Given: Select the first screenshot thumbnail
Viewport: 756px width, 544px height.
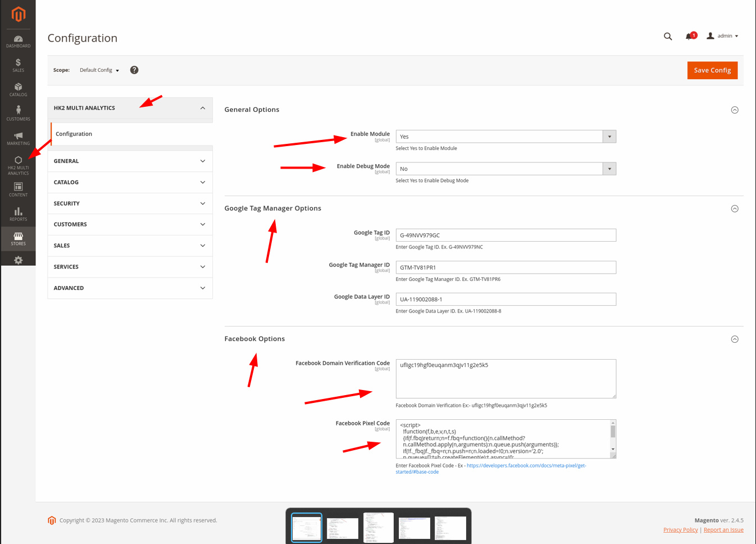Looking at the screenshot, I should [x=307, y=528].
